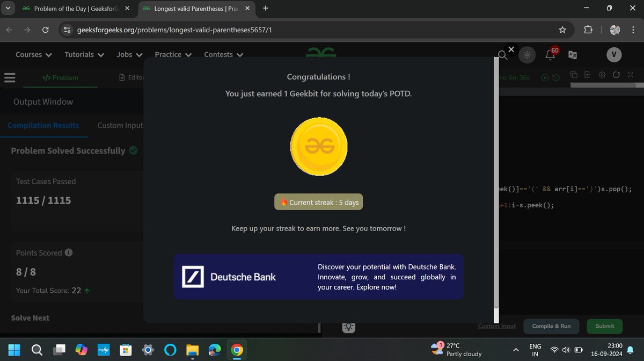Reset the timer with the circular arrow
644x361 pixels.
pos(556,77)
